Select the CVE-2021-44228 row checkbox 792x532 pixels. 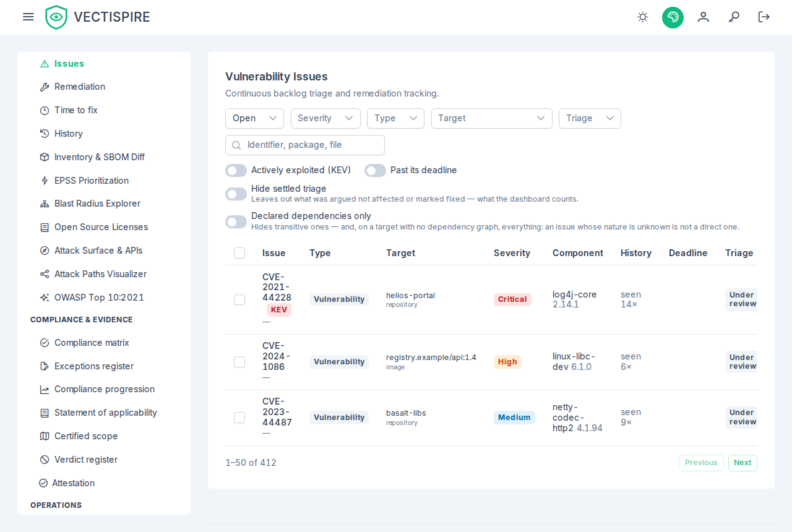click(x=239, y=300)
